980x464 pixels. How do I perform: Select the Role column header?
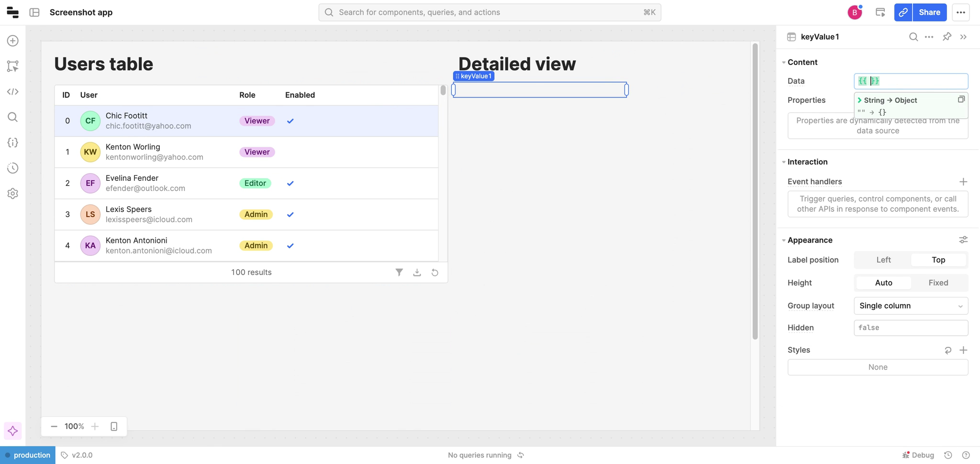[x=247, y=95]
